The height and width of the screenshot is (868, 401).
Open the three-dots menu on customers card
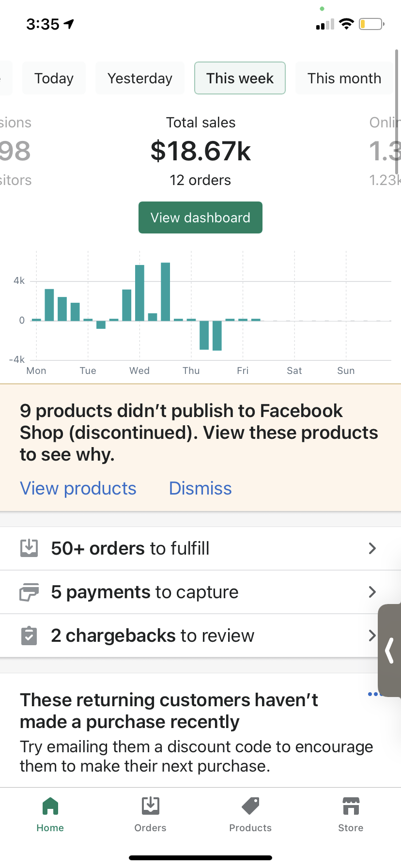374,694
